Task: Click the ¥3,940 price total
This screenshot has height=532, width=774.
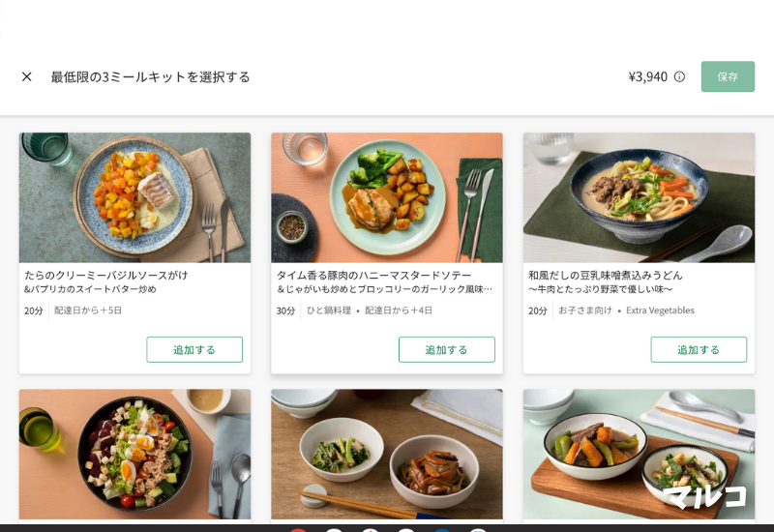Action: tap(647, 76)
